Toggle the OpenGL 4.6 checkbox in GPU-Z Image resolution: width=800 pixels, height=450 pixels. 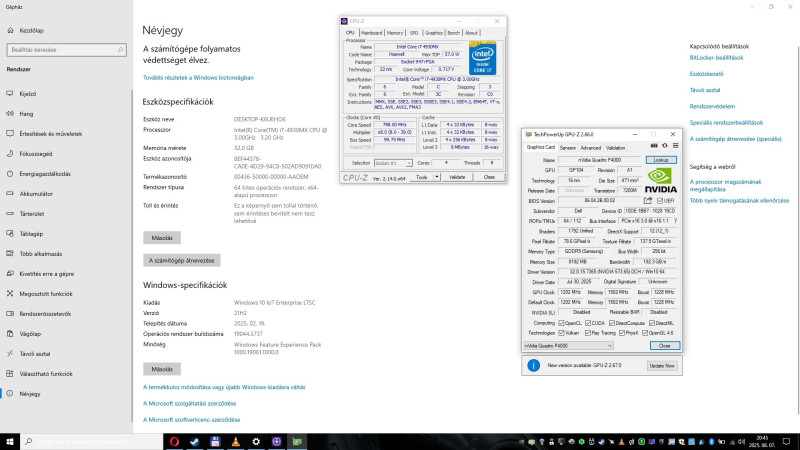(x=645, y=333)
